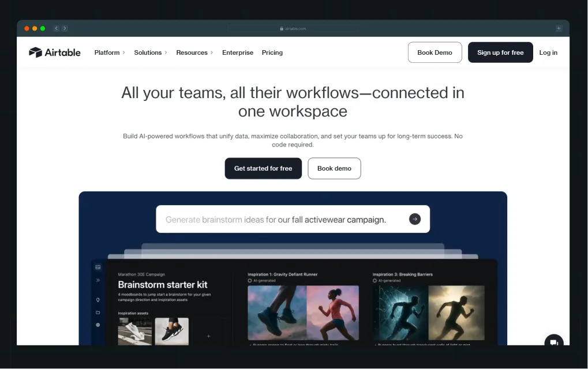Click AI-generated icon under Inspiration 3

374,281
